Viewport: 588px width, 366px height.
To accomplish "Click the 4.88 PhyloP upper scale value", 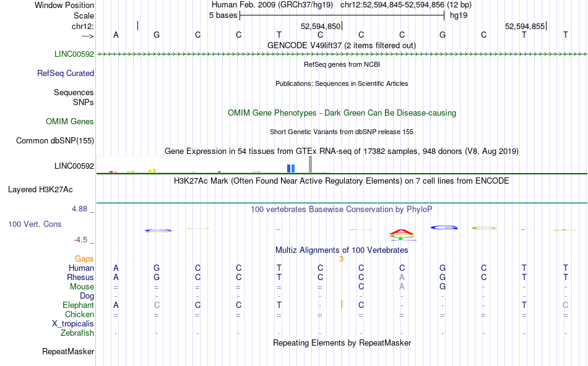I will click(x=79, y=209).
